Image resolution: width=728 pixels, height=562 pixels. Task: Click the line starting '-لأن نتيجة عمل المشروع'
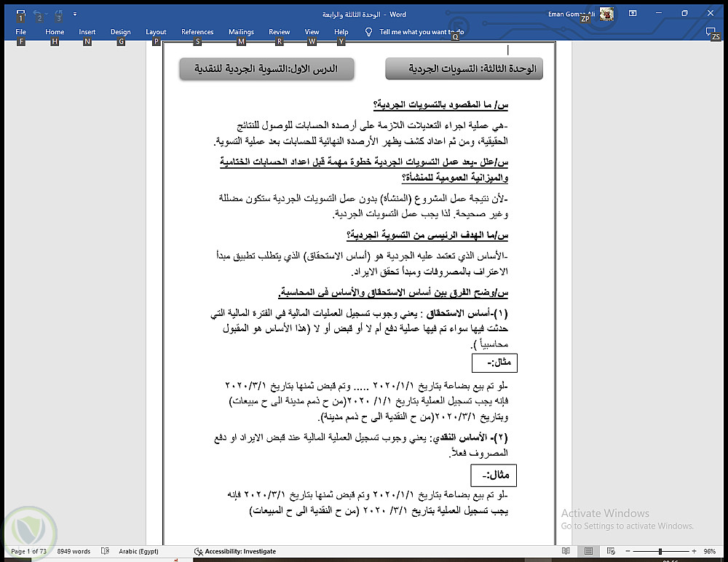pos(363,199)
